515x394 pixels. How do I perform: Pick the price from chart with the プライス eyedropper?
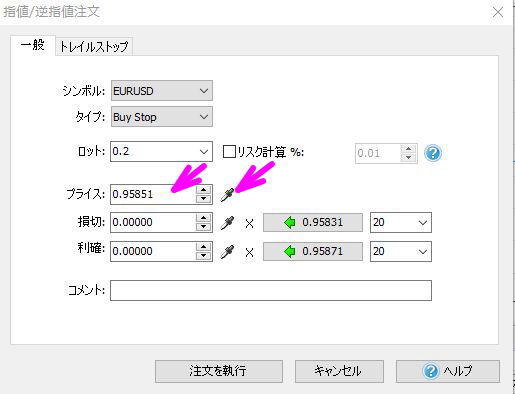[x=227, y=194]
